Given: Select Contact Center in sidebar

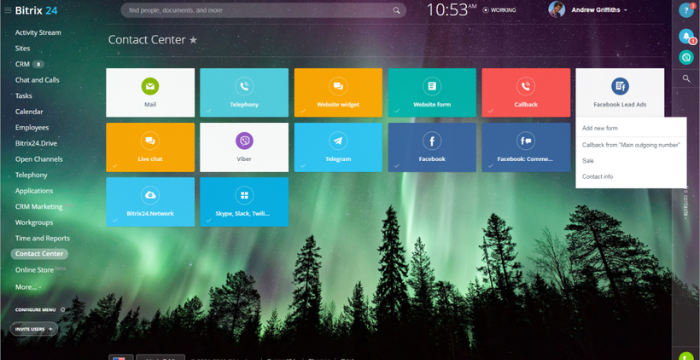Looking at the screenshot, I should click(39, 254).
